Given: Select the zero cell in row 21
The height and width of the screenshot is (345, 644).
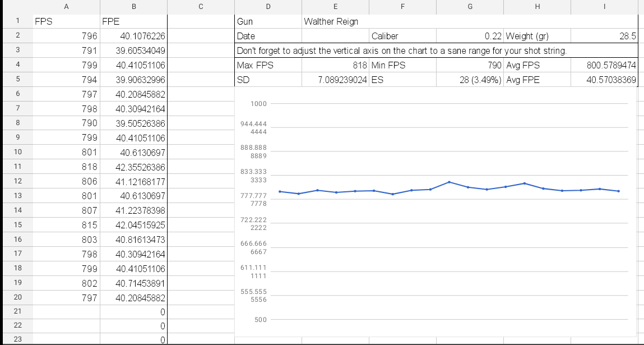Looking at the screenshot, I should (x=133, y=312).
